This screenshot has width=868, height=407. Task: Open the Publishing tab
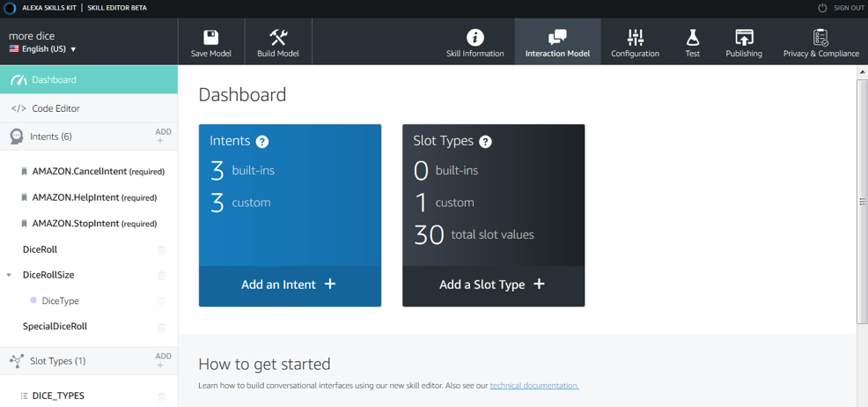(744, 42)
